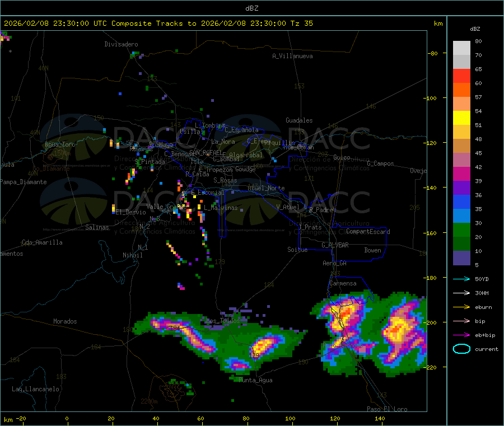Click the Carmensa map label

pos(343,283)
